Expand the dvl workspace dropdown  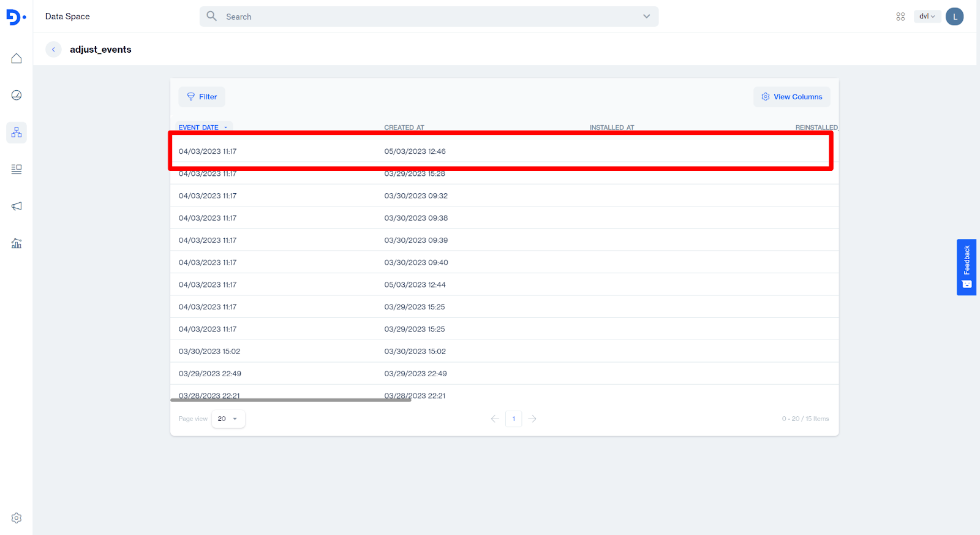coord(927,17)
